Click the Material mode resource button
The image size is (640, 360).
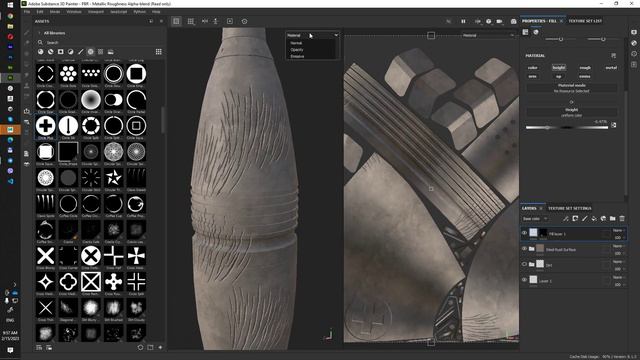point(571,88)
